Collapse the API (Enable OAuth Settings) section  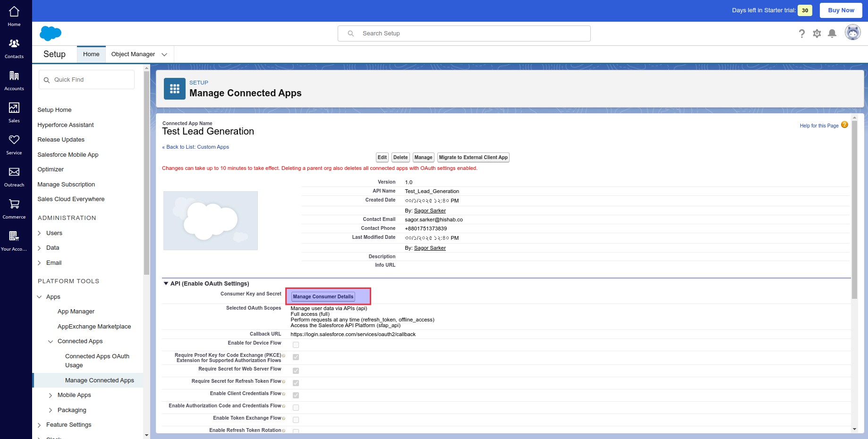click(166, 284)
